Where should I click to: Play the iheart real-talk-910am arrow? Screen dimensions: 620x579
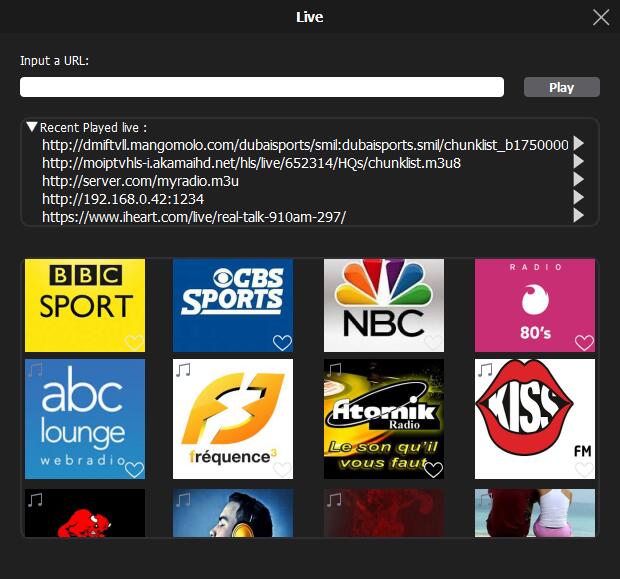(578, 215)
